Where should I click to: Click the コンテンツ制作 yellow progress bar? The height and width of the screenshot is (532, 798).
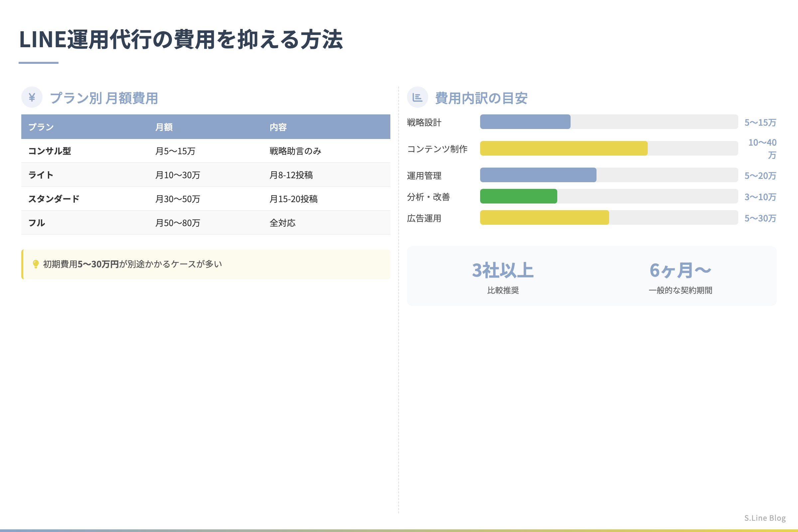click(564, 148)
